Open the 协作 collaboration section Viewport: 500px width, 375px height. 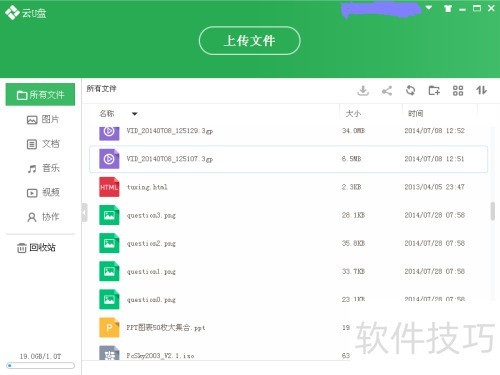tap(43, 217)
